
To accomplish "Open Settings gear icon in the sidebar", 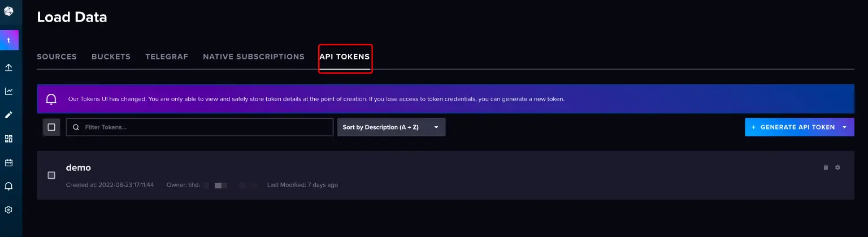I will [x=8, y=210].
